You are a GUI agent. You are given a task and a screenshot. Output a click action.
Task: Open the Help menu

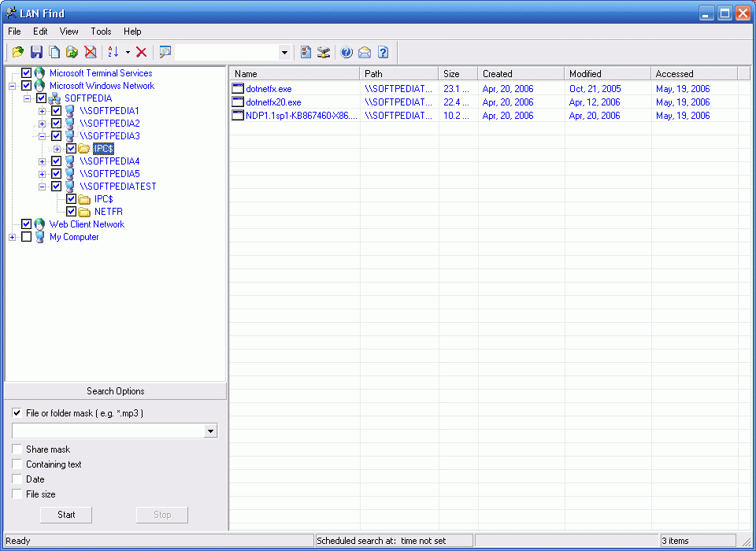click(x=132, y=31)
